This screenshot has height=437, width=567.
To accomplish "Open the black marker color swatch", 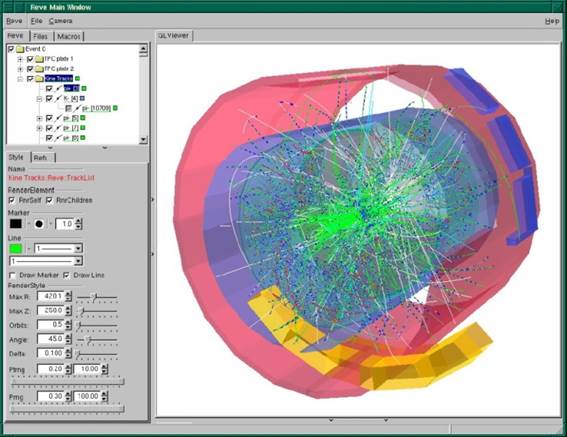I will pos(16,224).
